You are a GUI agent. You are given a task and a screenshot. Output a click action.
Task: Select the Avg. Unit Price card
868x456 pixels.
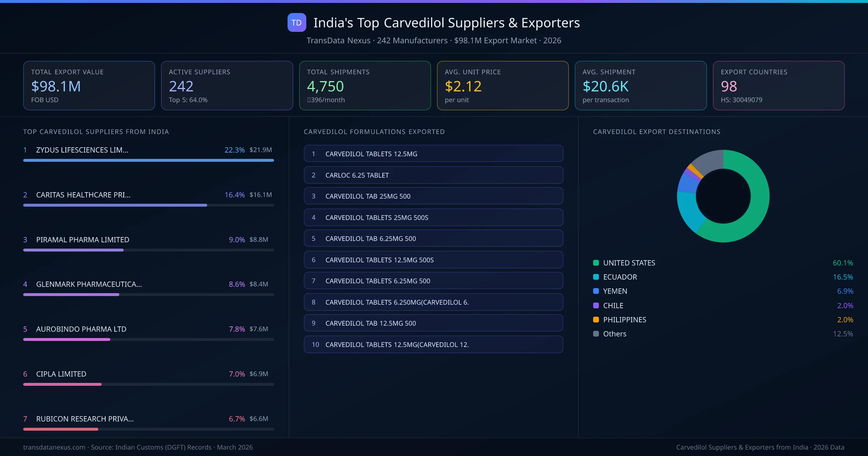coord(503,85)
